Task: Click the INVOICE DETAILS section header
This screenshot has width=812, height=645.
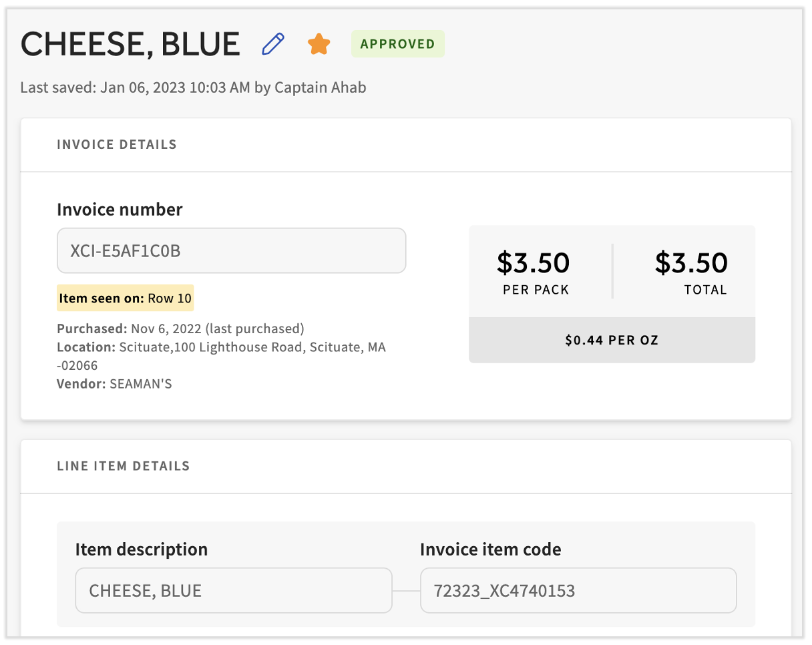Action: point(117,144)
